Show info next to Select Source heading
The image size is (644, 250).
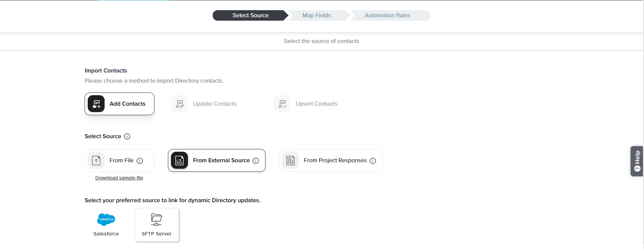[127, 137]
